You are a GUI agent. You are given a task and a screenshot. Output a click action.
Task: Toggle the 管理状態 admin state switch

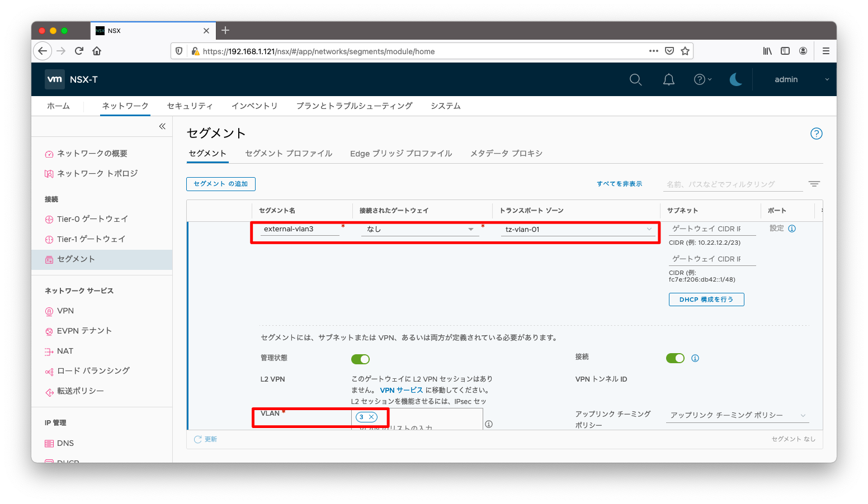pyautogui.click(x=360, y=359)
